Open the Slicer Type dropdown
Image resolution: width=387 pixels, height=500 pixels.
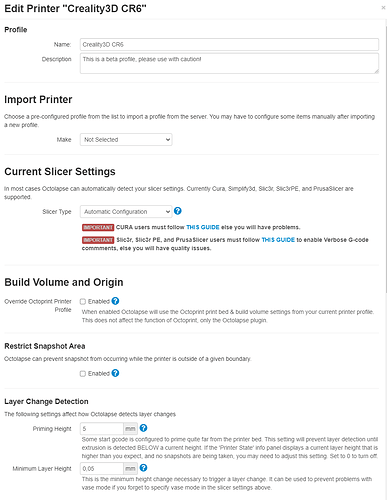[126, 212]
